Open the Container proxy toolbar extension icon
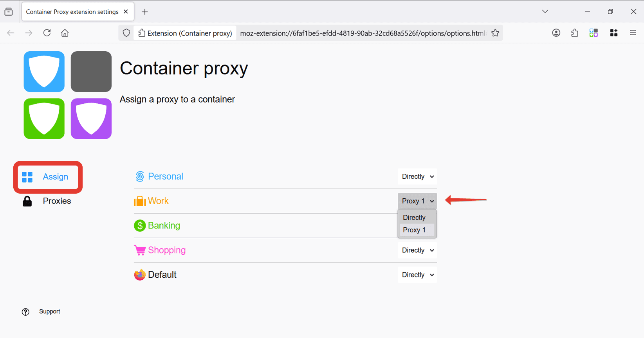 593,33
